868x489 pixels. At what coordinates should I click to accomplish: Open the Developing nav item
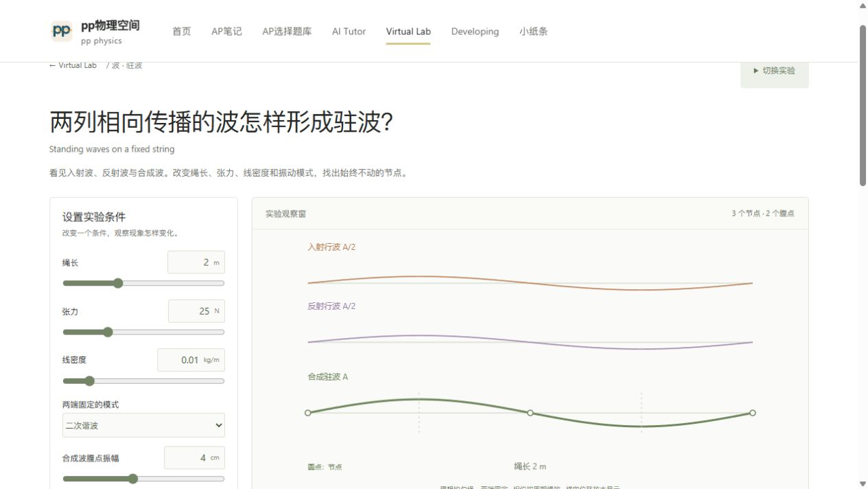click(475, 32)
